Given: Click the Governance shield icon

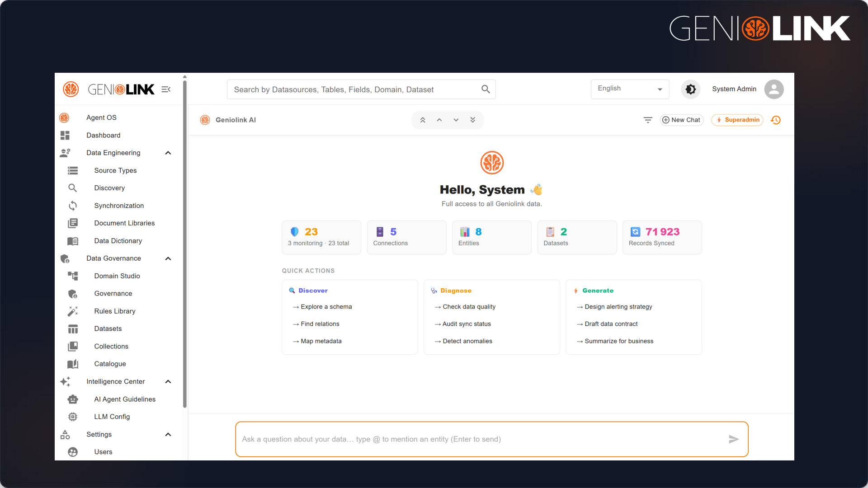Looking at the screenshot, I should (x=73, y=294).
